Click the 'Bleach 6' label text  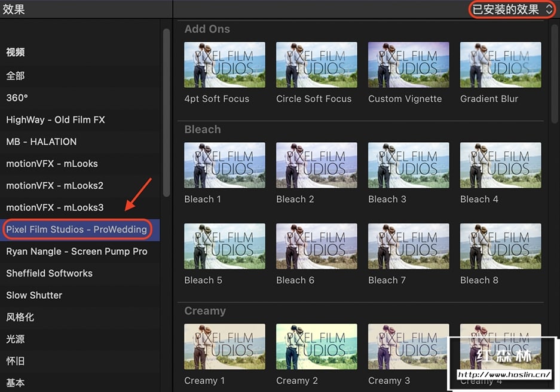tap(295, 280)
